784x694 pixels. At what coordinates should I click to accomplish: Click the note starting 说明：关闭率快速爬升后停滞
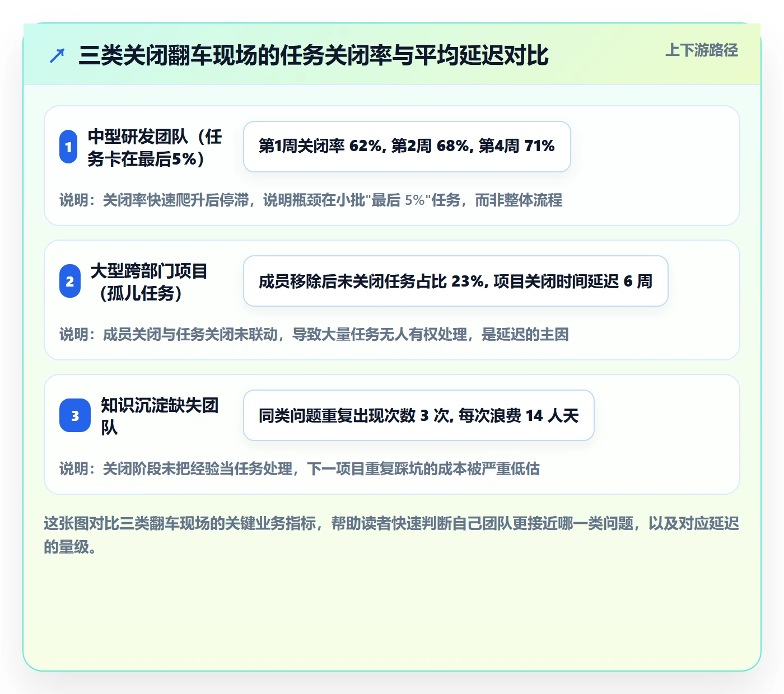click(311, 200)
